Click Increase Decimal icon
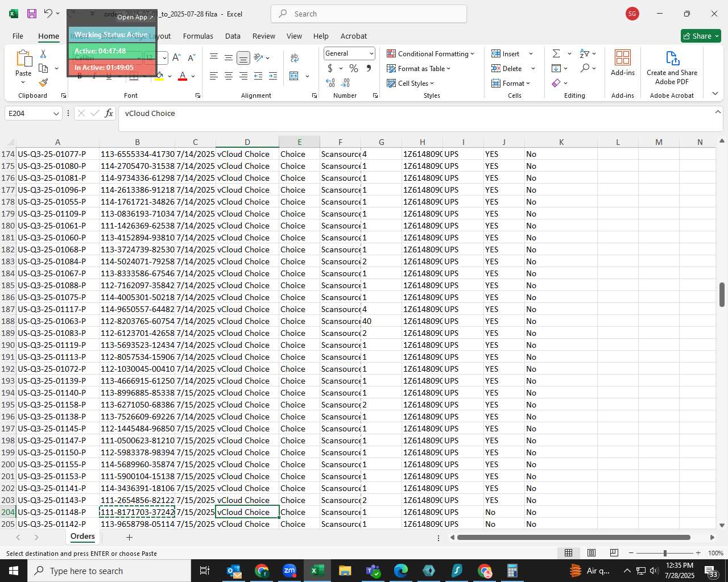 (330, 83)
